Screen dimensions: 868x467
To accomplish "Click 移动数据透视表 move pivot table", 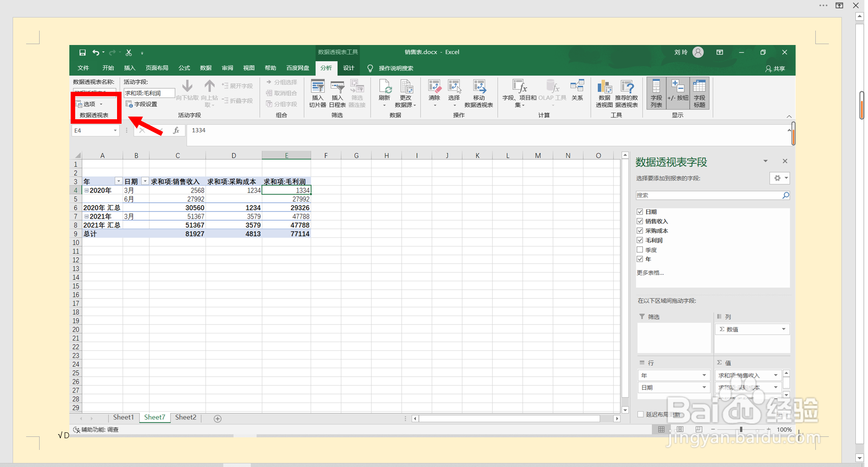I will [x=479, y=94].
